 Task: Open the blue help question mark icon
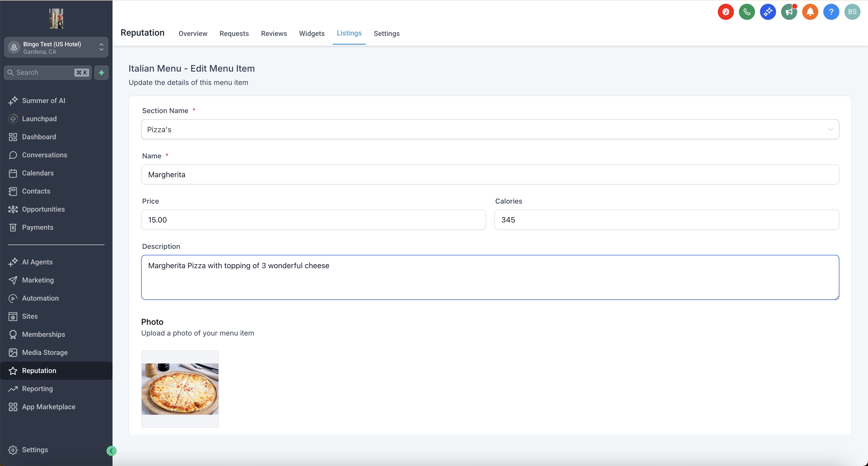831,12
